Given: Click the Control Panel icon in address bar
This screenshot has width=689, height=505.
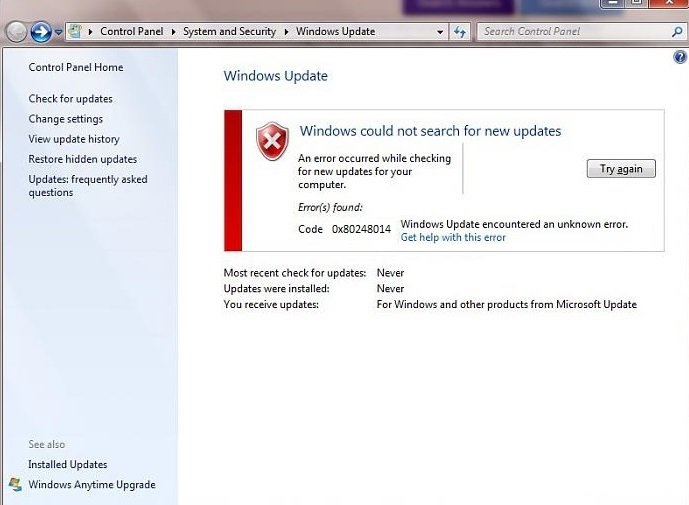Looking at the screenshot, I should point(76,32).
